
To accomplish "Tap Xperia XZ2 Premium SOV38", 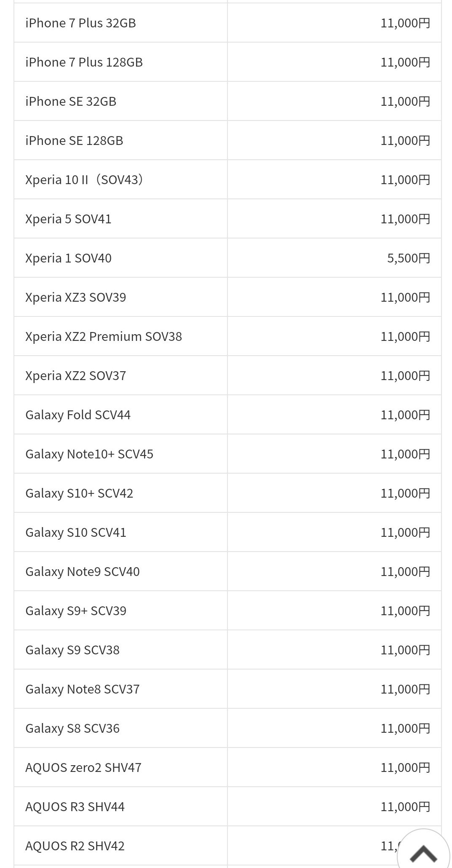I will pyautogui.click(x=104, y=337).
